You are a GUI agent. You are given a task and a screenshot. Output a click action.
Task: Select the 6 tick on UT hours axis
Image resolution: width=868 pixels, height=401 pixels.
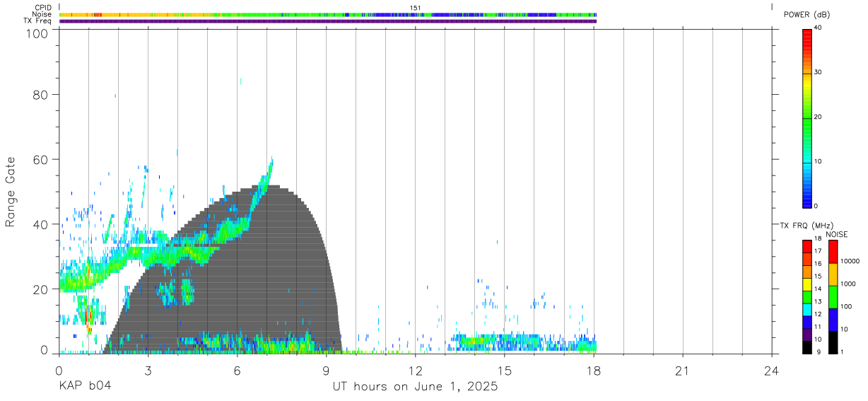click(x=237, y=371)
